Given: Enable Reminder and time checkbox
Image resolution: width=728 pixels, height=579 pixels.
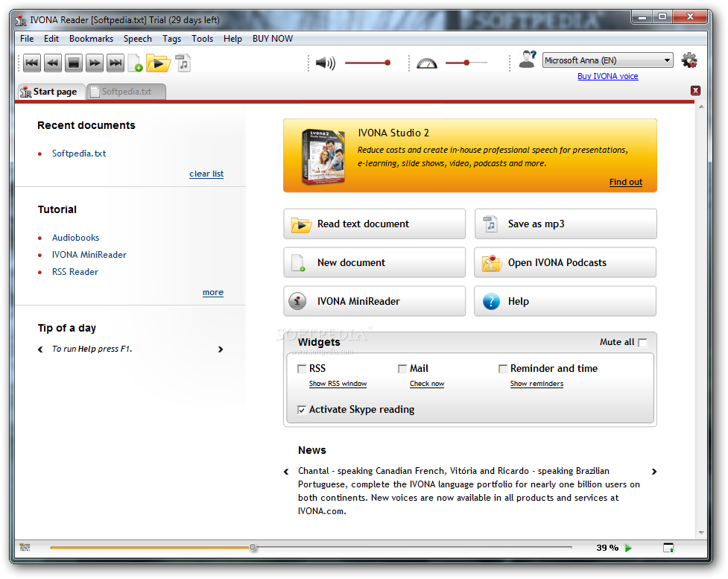Looking at the screenshot, I should coord(503,369).
